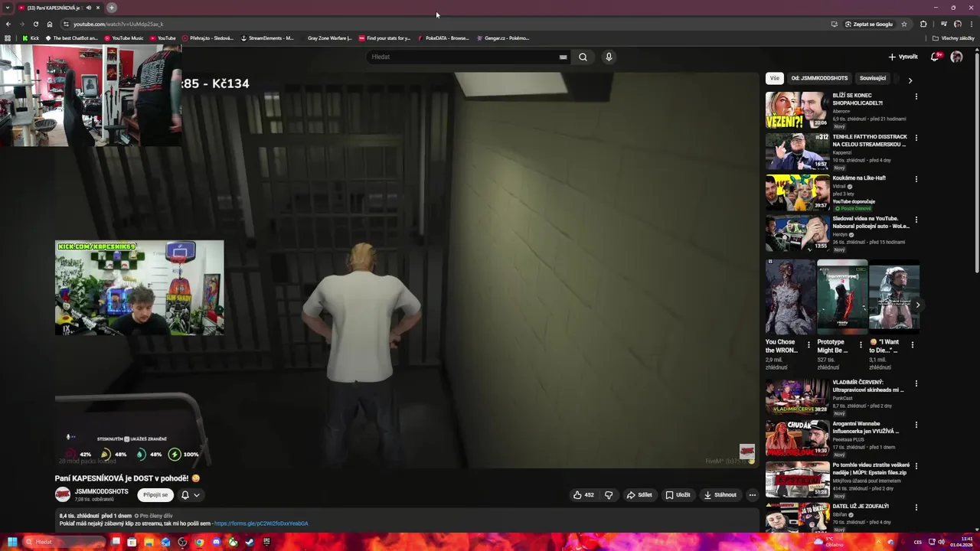
Task: Open a new browser tab
Action: (x=112, y=8)
